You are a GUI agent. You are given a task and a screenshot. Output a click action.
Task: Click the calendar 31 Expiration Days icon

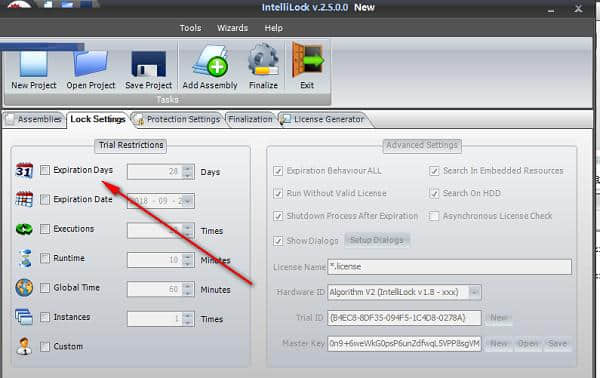point(24,170)
